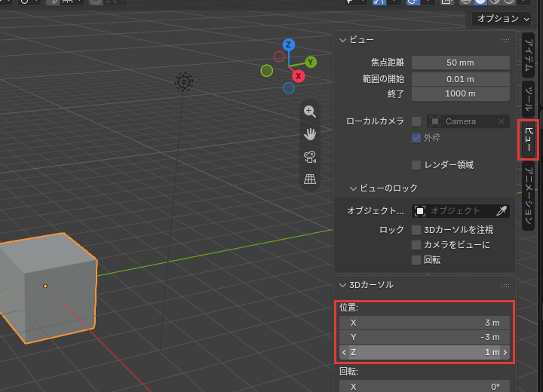
Task: Click the orange origin dot of the cube
Action: [x=45, y=286]
